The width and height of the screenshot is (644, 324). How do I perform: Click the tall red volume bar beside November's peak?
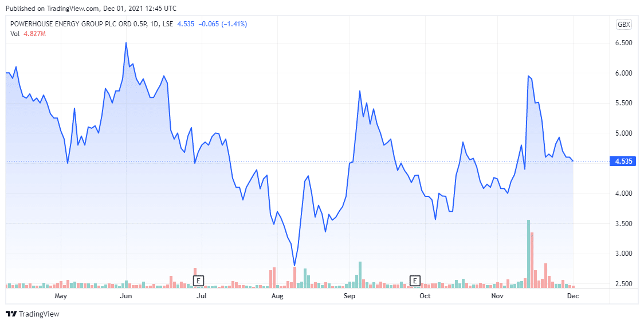[532, 260]
